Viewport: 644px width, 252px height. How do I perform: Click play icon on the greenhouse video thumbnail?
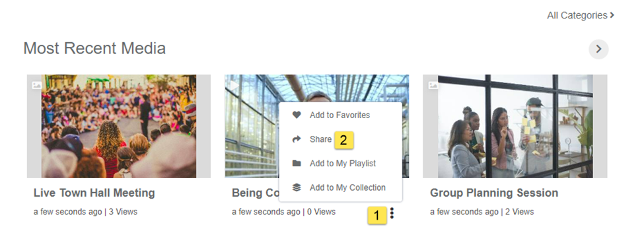click(x=234, y=85)
